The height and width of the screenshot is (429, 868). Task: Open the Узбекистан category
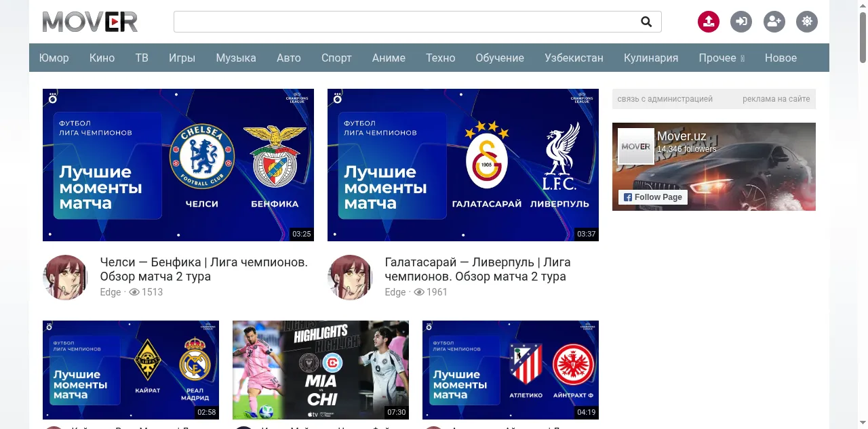(x=574, y=58)
